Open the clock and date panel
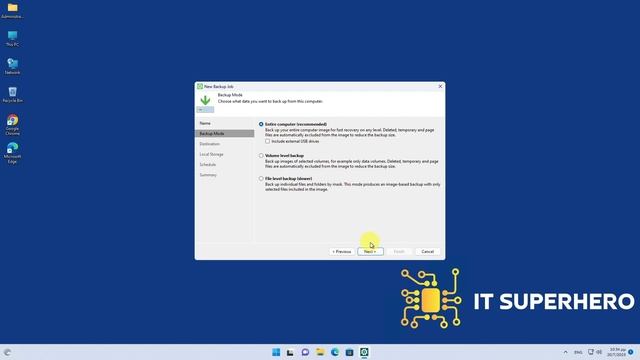This screenshot has width=640, height=360. click(617, 352)
